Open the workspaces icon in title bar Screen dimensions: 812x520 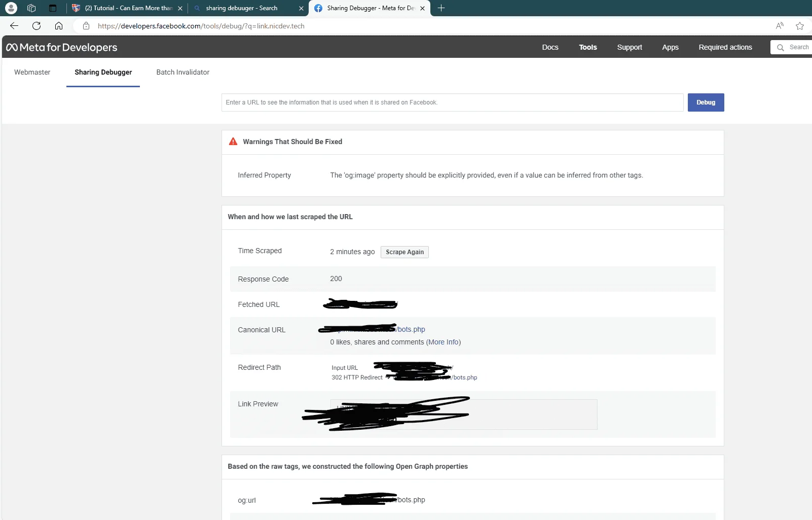click(x=31, y=8)
